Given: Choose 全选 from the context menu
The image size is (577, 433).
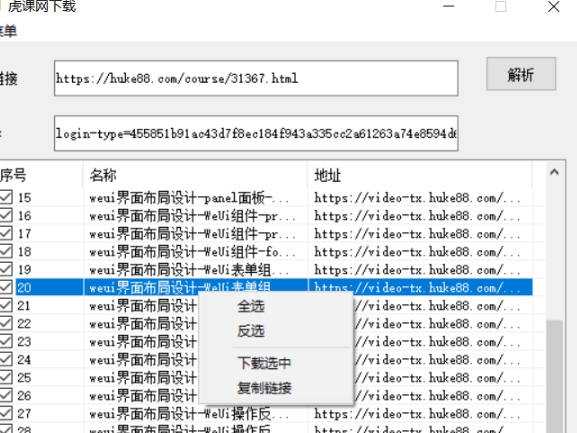Looking at the screenshot, I should pyautogui.click(x=276, y=306).
